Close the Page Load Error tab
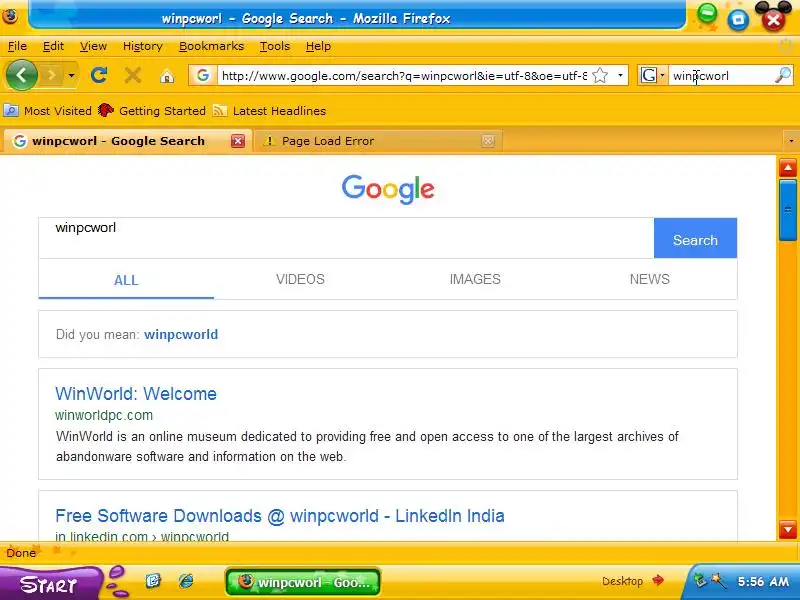Viewport: 800px width, 600px height. pos(488,141)
